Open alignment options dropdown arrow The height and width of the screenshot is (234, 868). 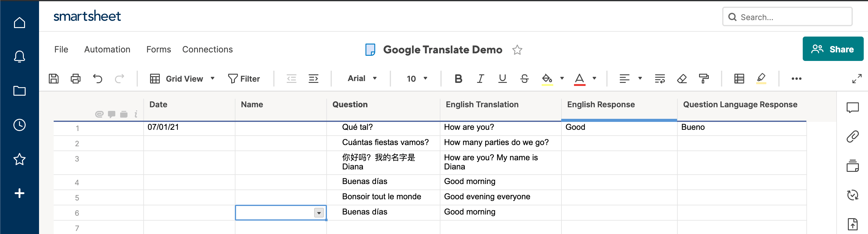(640, 78)
